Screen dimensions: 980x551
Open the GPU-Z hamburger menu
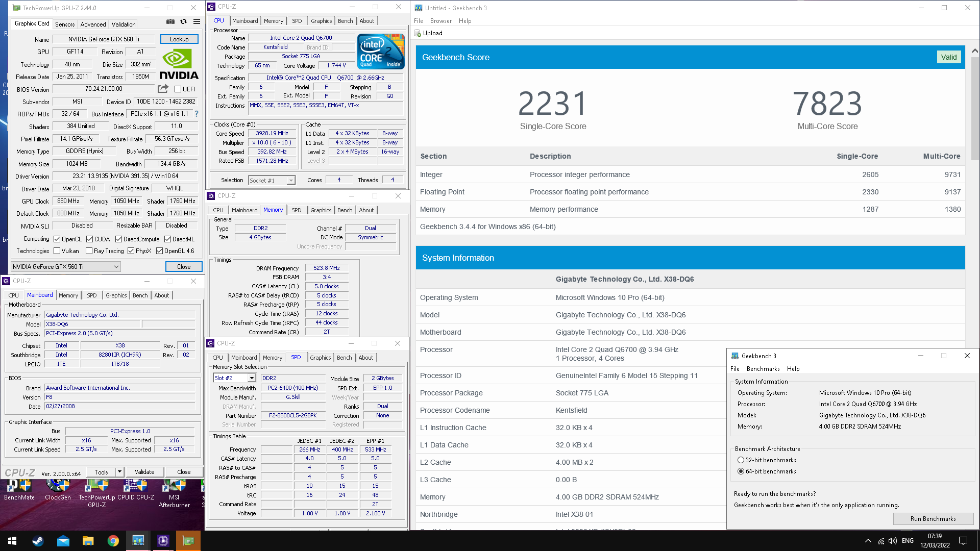click(197, 21)
